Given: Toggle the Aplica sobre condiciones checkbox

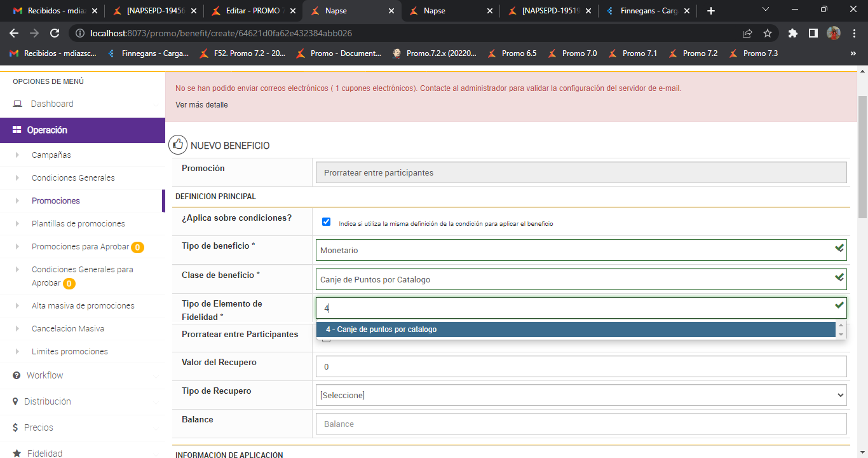Looking at the screenshot, I should click(x=327, y=222).
